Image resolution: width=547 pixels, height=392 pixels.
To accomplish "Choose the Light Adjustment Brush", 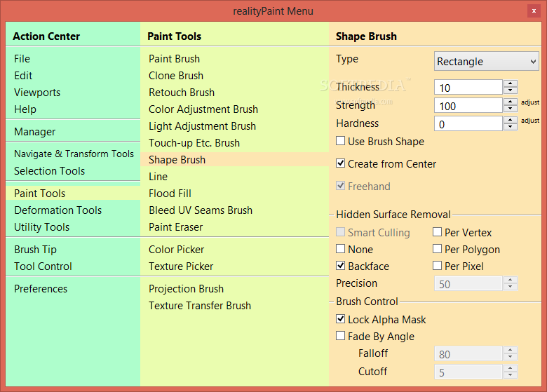I will coord(202,126).
